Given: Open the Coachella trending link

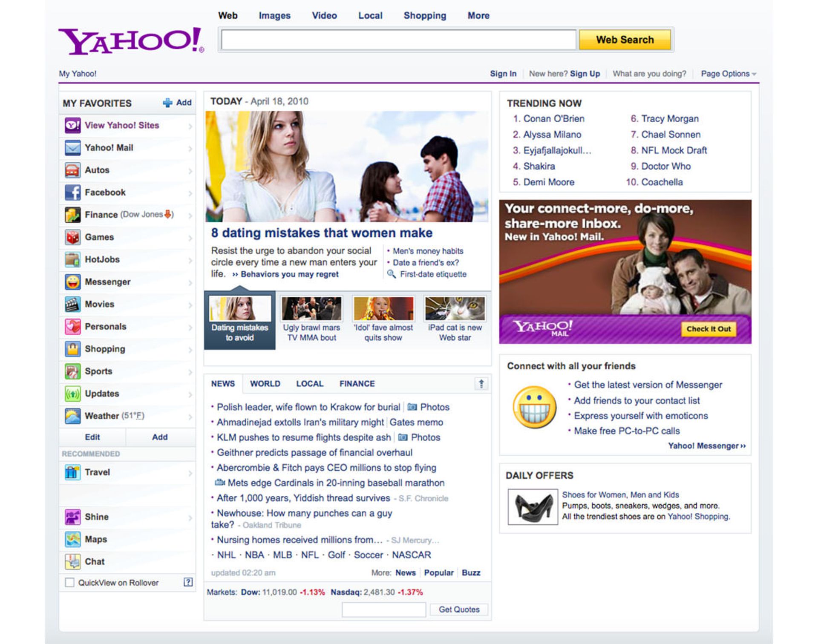Looking at the screenshot, I should point(662,182).
